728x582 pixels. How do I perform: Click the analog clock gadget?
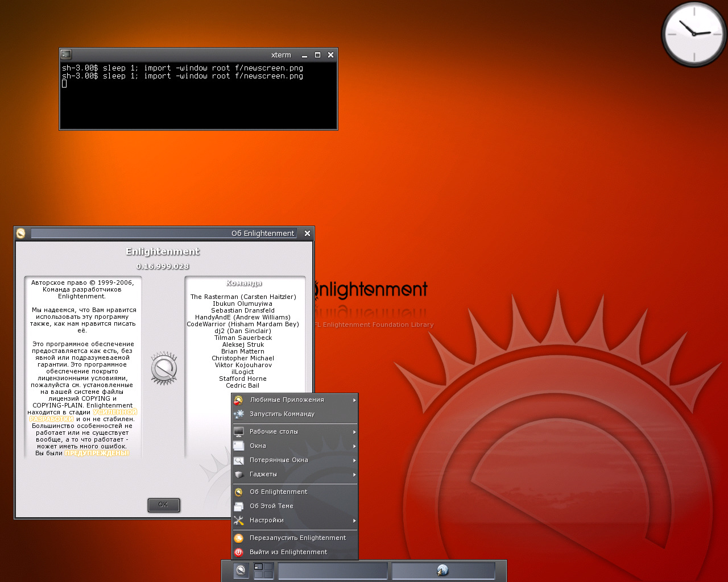pyautogui.click(x=694, y=34)
